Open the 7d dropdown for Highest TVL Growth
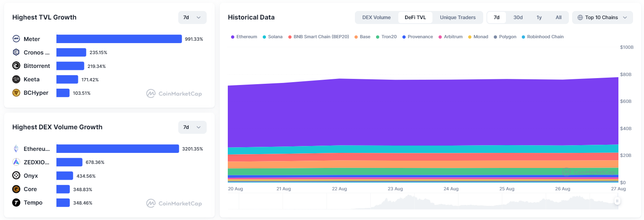The height and width of the screenshot is (220, 644). coord(192,17)
